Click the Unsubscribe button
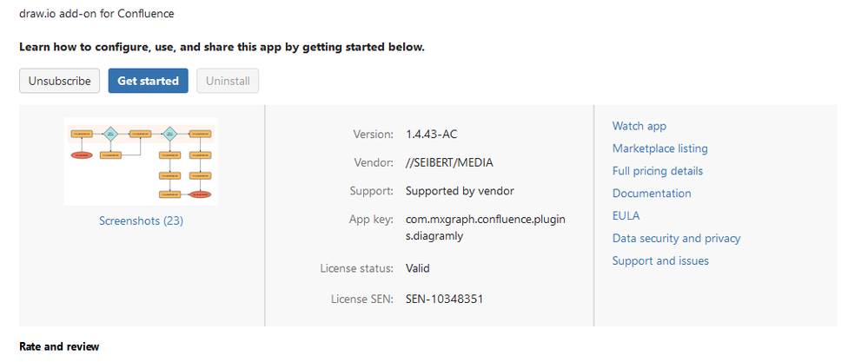This screenshot has width=868, height=362. pyautogui.click(x=60, y=81)
